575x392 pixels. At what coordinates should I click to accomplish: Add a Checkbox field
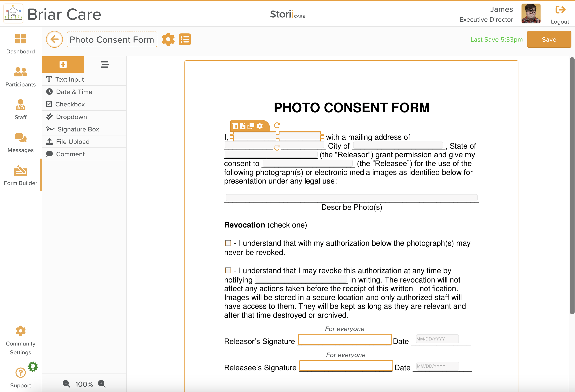[x=84, y=104]
